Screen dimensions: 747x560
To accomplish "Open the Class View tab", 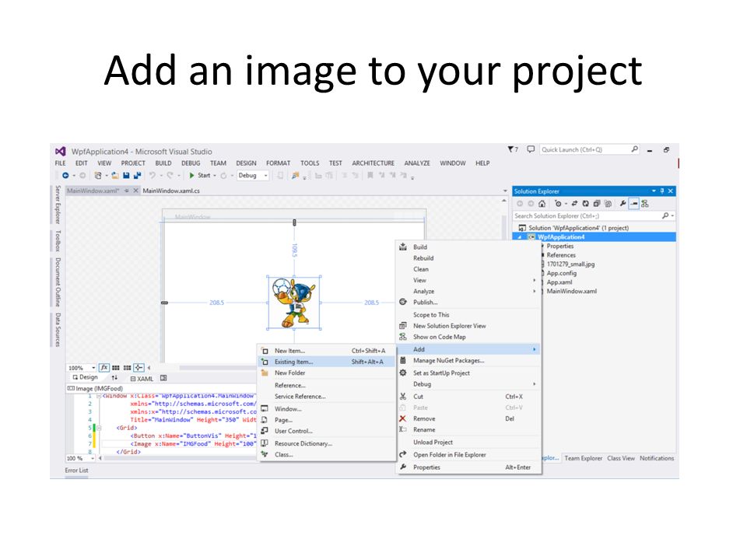I will point(621,458).
